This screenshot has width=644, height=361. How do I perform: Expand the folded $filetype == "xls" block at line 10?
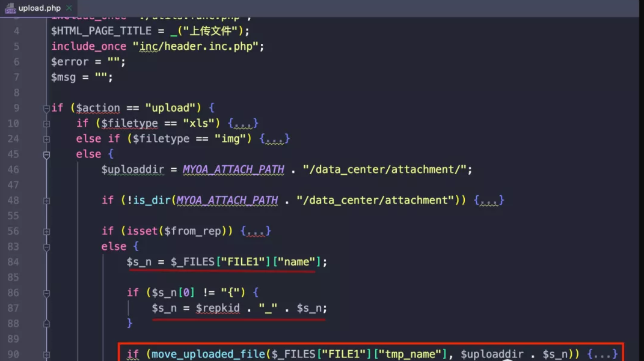click(x=46, y=124)
